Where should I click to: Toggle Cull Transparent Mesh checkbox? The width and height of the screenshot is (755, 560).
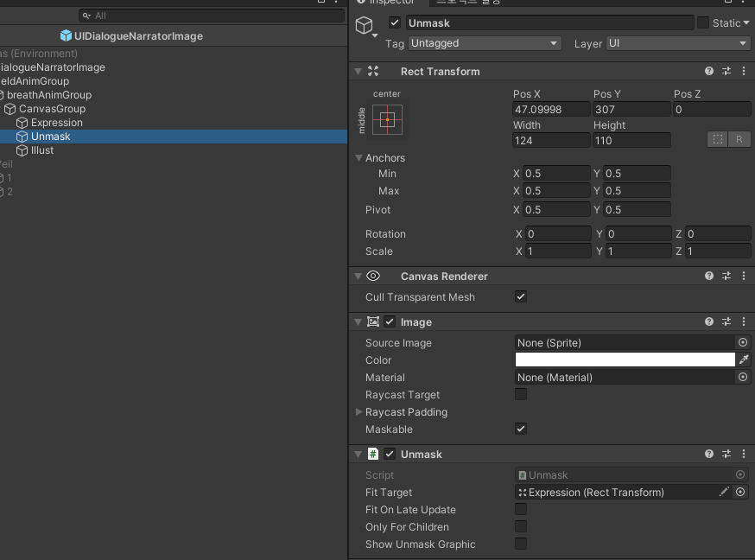[x=521, y=296]
